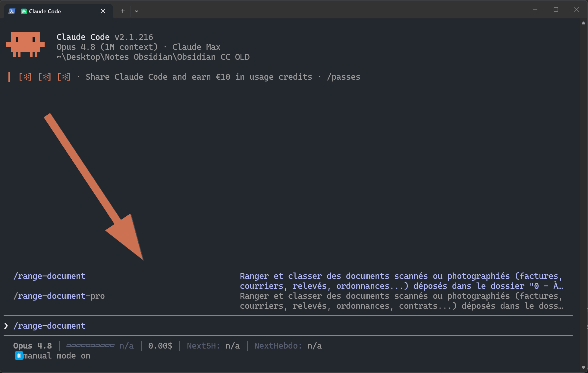The width and height of the screenshot is (588, 373).
Task: Click the scrollbar down arrow
Action: (x=583, y=368)
